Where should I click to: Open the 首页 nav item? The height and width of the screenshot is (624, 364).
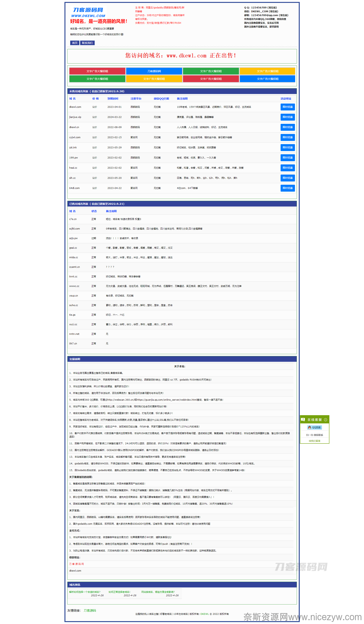click(75, 43)
